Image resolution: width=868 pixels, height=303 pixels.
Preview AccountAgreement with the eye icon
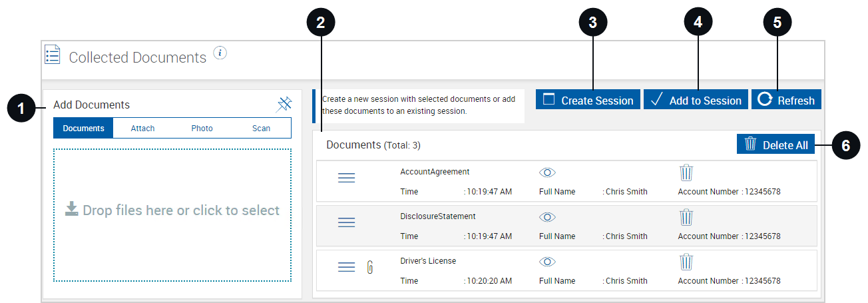click(x=547, y=172)
